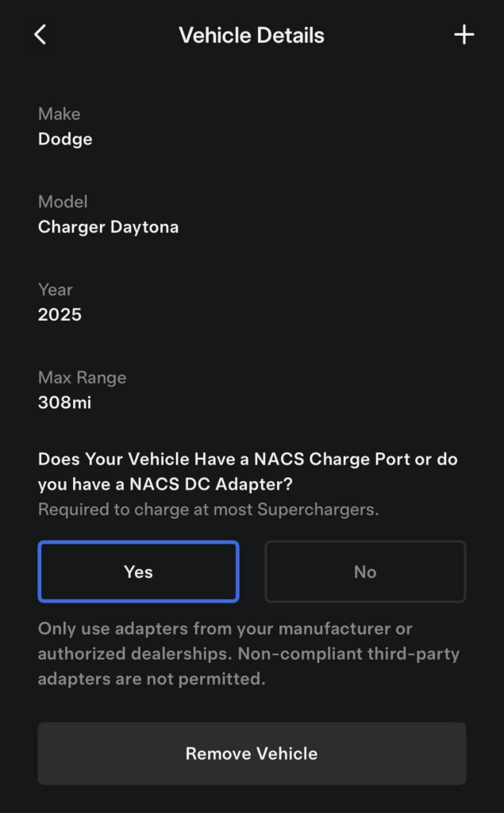
Task: Tap the Year field label
Action: [56, 290]
